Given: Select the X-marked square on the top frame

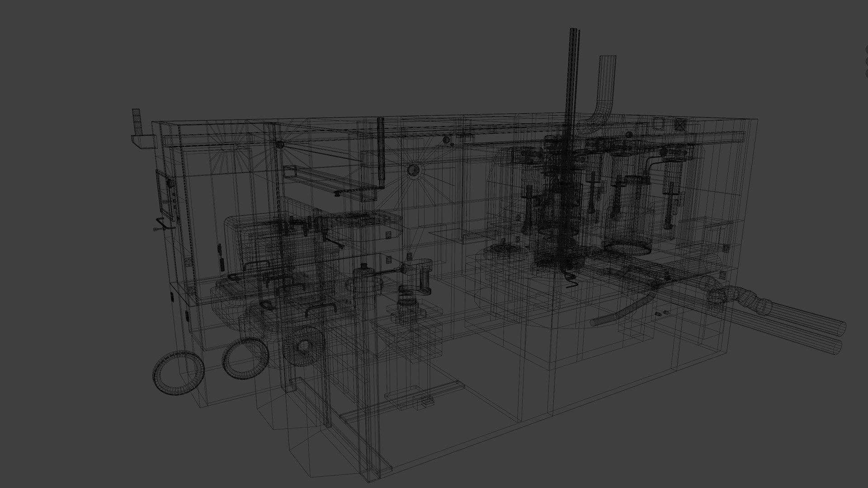Looking at the screenshot, I should click(x=680, y=124).
